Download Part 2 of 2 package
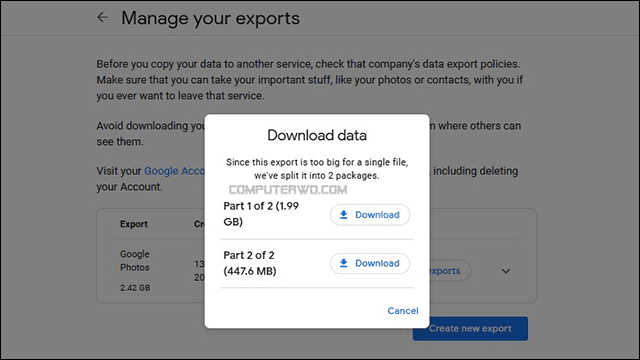This screenshot has width=640, height=360. coord(370,263)
